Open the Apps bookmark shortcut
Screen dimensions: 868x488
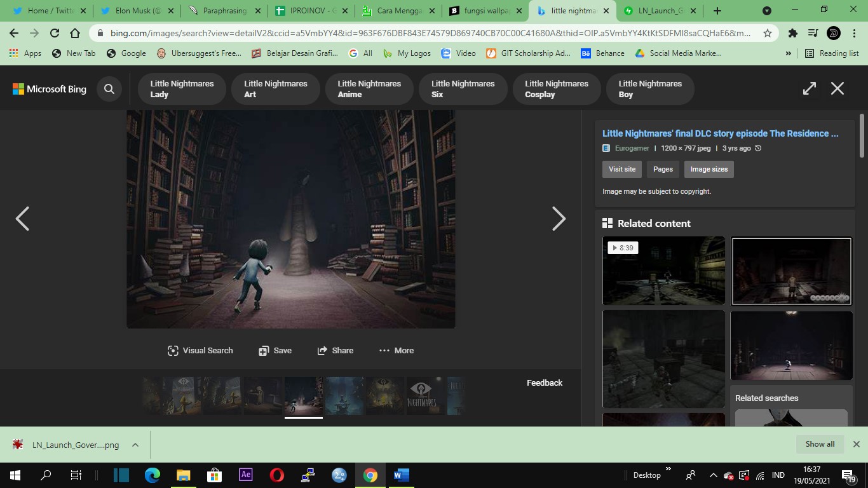point(25,53)
